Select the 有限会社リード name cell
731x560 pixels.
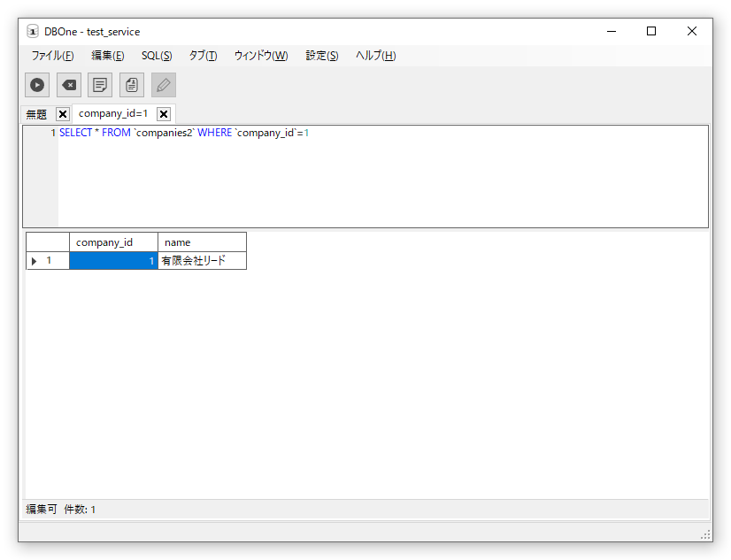[x=202, y=261]
